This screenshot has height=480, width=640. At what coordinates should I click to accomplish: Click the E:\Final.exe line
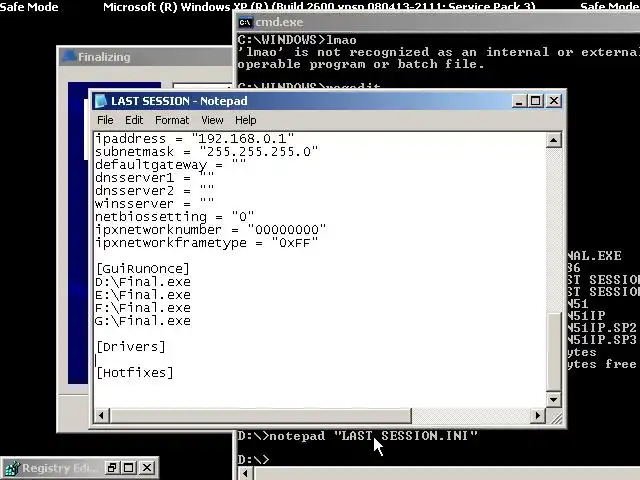click(x=142, y=295)
